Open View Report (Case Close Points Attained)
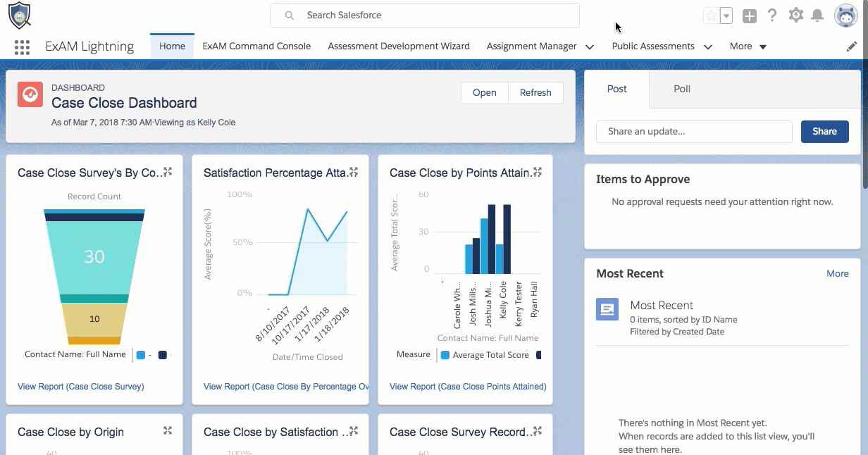Image resolution: width=868 pixels, height=455 pixels. click(468, 387)
